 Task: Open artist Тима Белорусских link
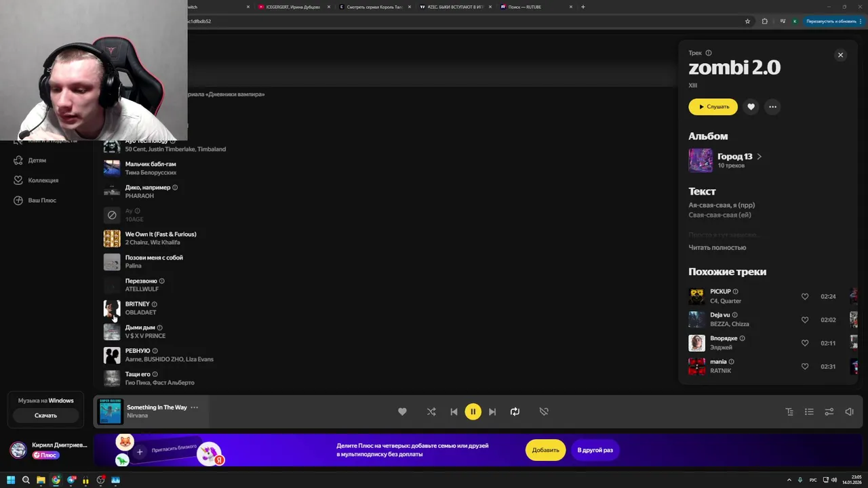(x=151, y=173)
